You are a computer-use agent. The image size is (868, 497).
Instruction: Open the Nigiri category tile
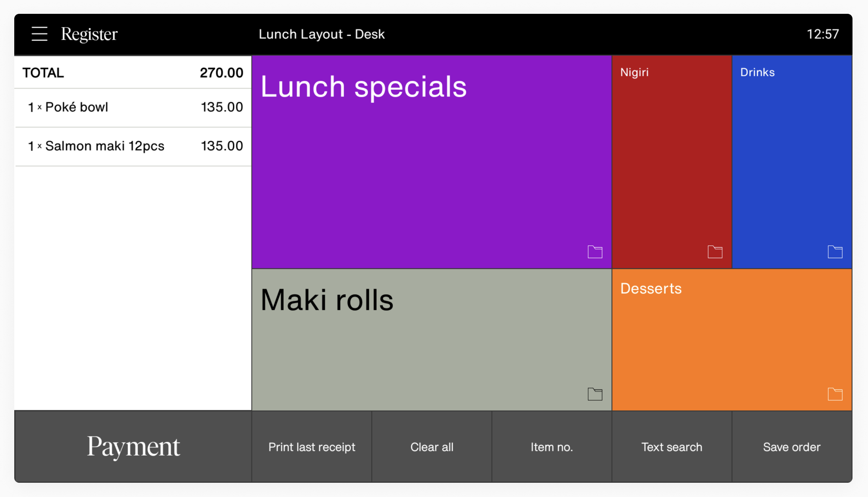pos(672,161)
